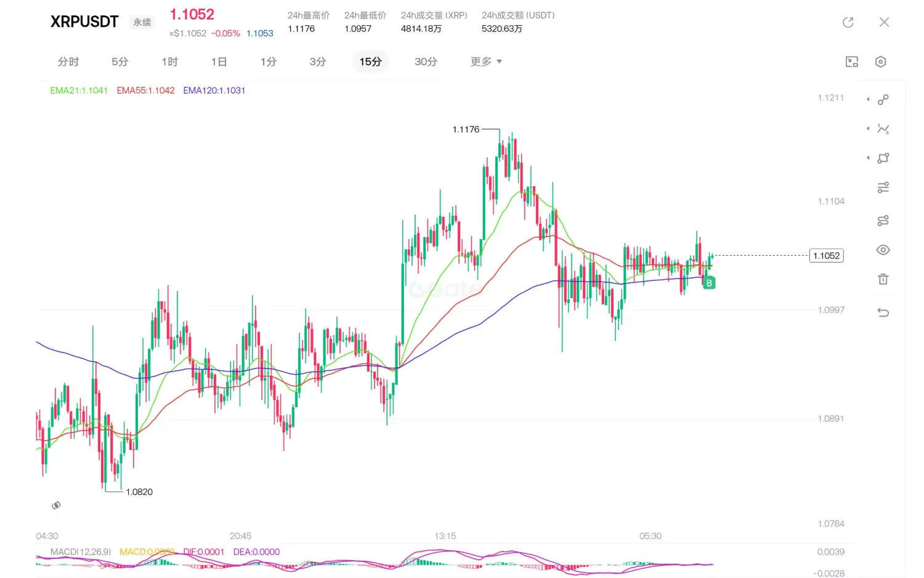The image size is (924, 578).
Task: Click the 1.0820 low price label
Action: click(x=139, y=492)
